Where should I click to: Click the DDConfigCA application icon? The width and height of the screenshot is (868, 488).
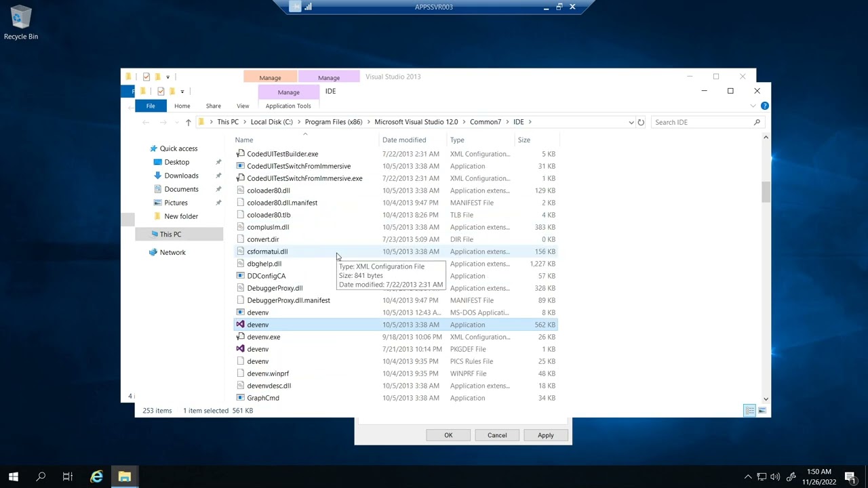pyautogui.click(x=240, y=276)
